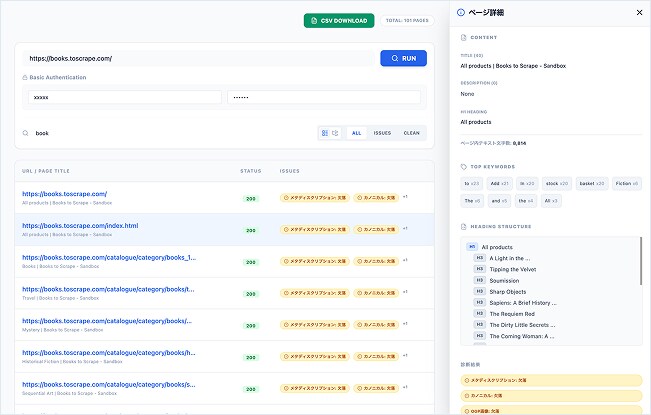
Task: Click the heading structure list scrollbar
Action: (641, 261)
